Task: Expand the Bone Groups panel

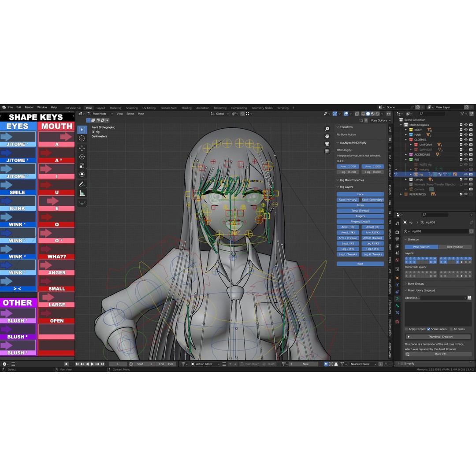Action: pyautogui.click(x=416, y=283)
